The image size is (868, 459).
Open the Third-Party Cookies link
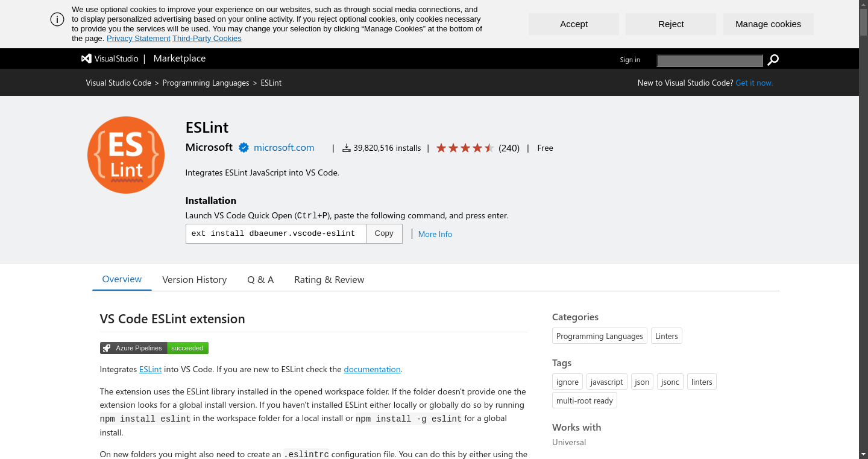[x=207, y=39]
